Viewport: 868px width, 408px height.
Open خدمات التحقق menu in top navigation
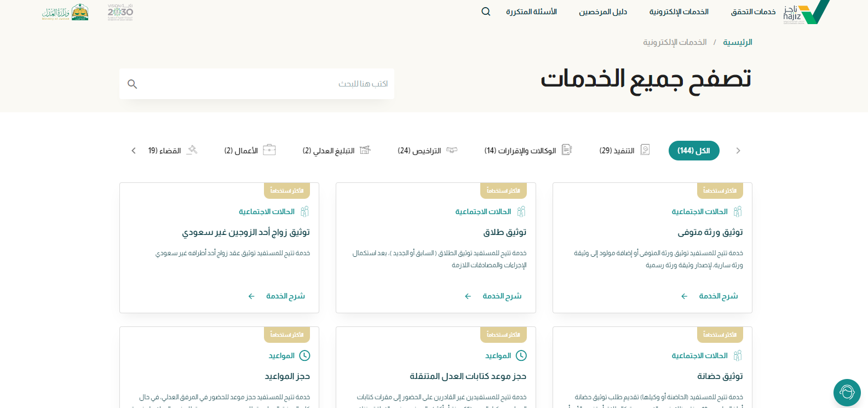coord(753,12)
